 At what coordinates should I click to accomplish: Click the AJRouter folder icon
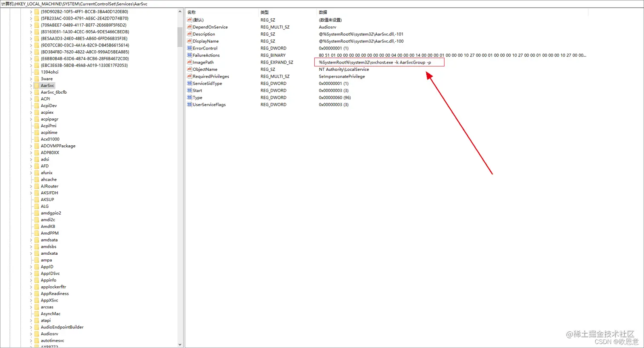point(37,186)
